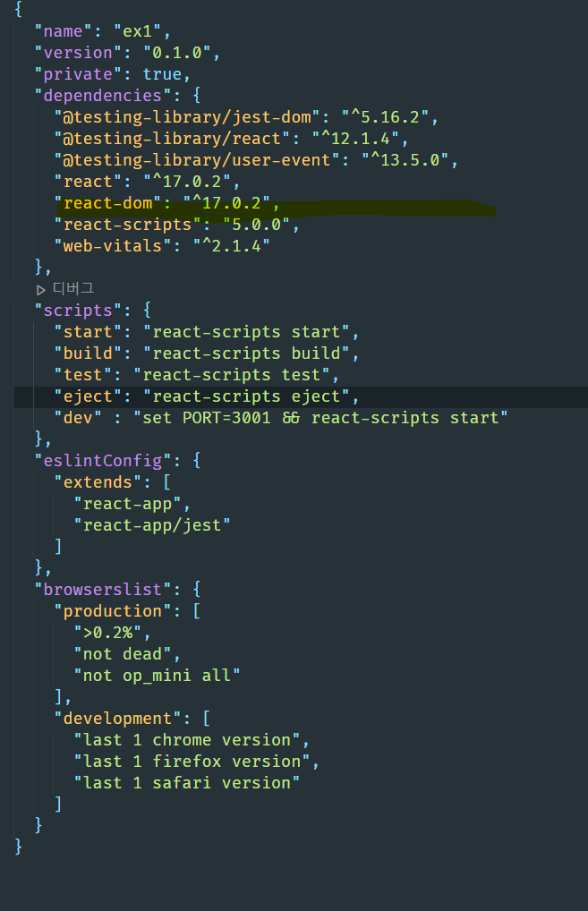This screenshot has width=588, height=911.
Task: Click the "production" key
Action: pos(113,612)
